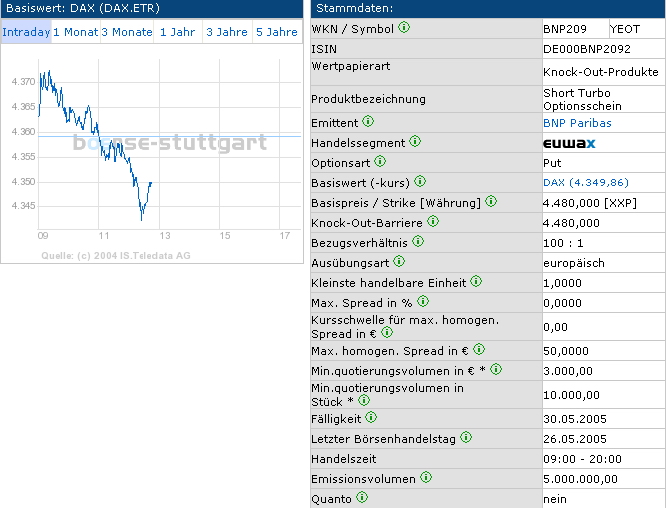Open info icon beside Handelssegment
666x508 pixels.
[415, 141]
